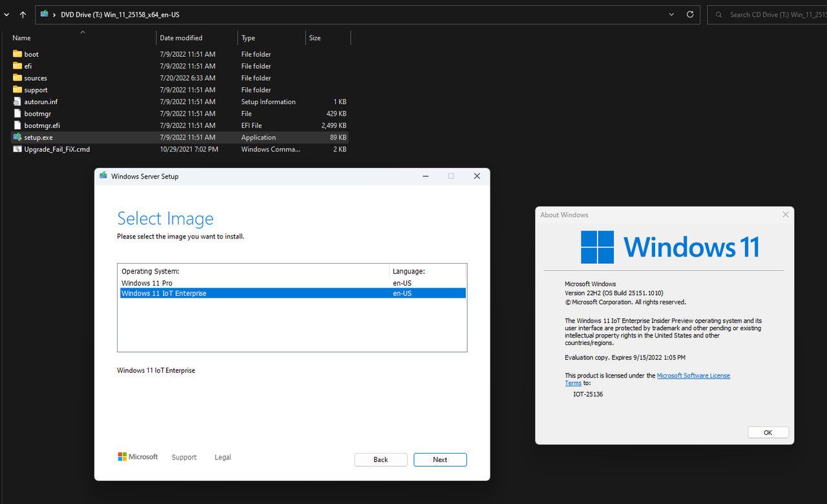Click the autorun.inf file icon
Image resolution: width=827 pixels, height=504 pixels.
(17, 101)
